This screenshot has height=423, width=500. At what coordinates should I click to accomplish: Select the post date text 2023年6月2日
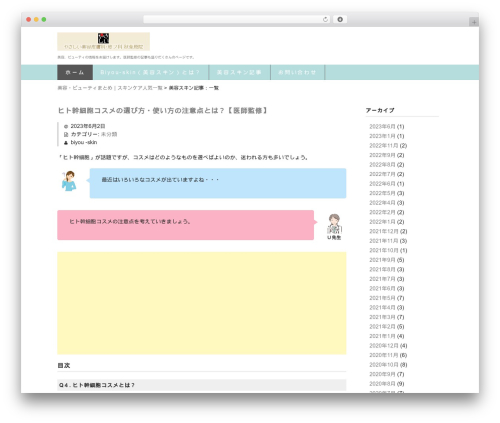tap(88, 126)
